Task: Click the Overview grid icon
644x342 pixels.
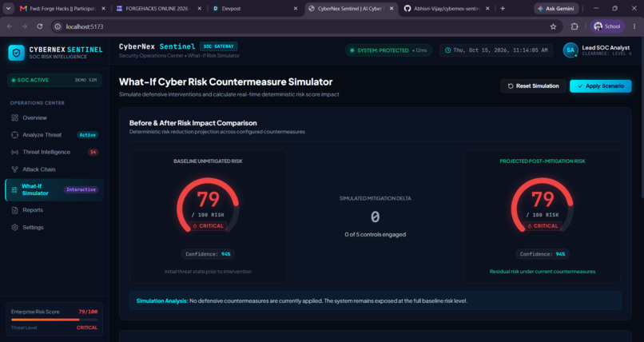Action: pyautogui.click(x=15, y=117)
